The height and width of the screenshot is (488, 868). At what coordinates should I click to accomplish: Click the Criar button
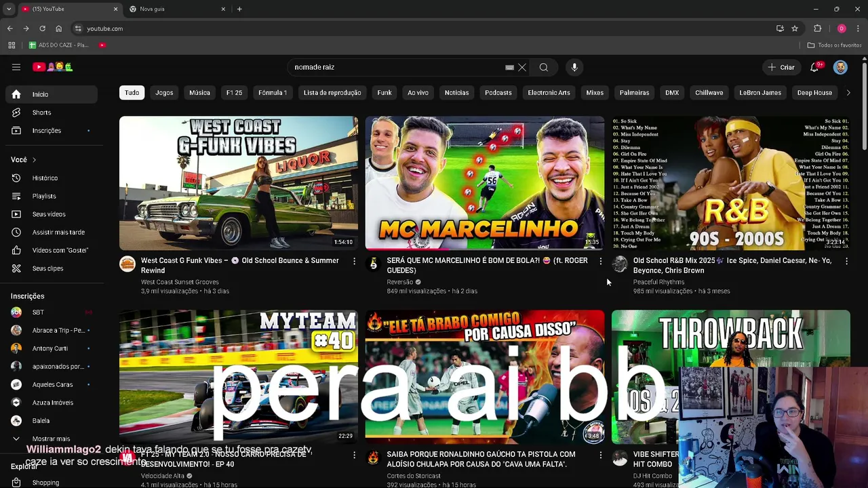click(x=781, y=67)
